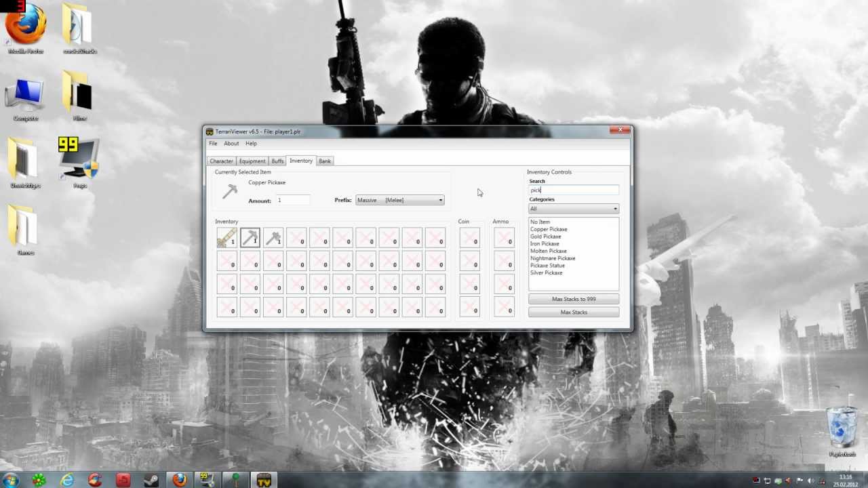The width and height of the screenshot is (868, 488).
Task: Click the red square taskbar icon
Action: click(x=123, y=479)
